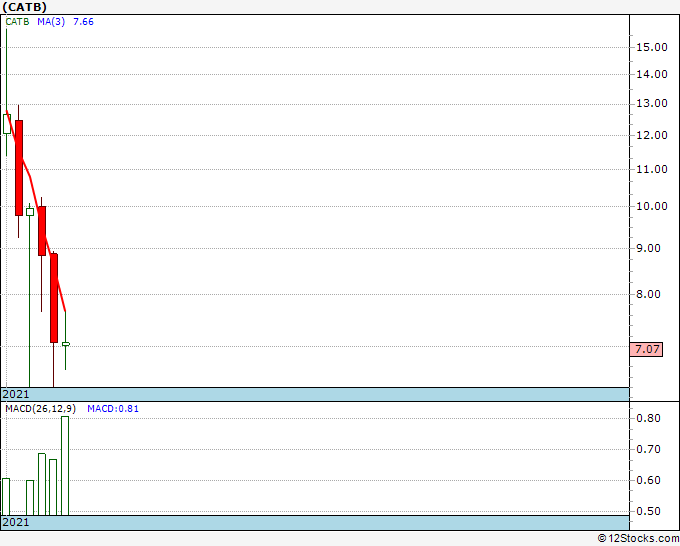Click the tallest MACD histogram bar

pos(65,466)
